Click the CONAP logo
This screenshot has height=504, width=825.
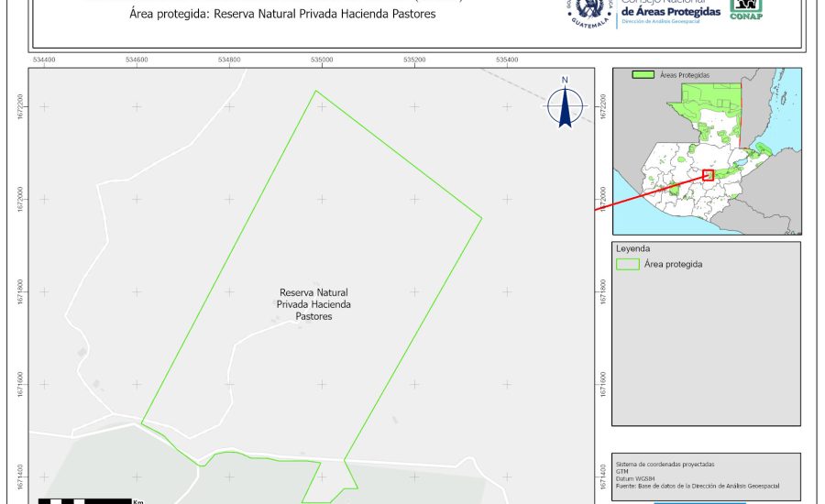[x=746, y=9]
